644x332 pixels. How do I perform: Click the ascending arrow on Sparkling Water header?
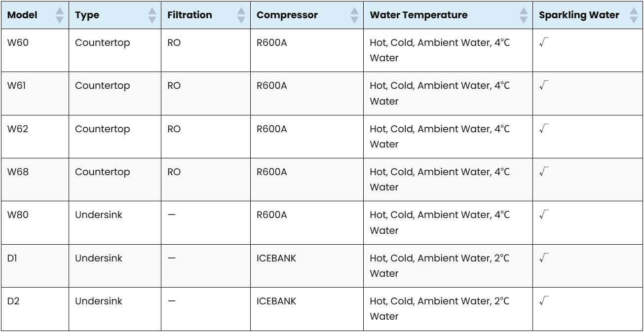[633, 10]
